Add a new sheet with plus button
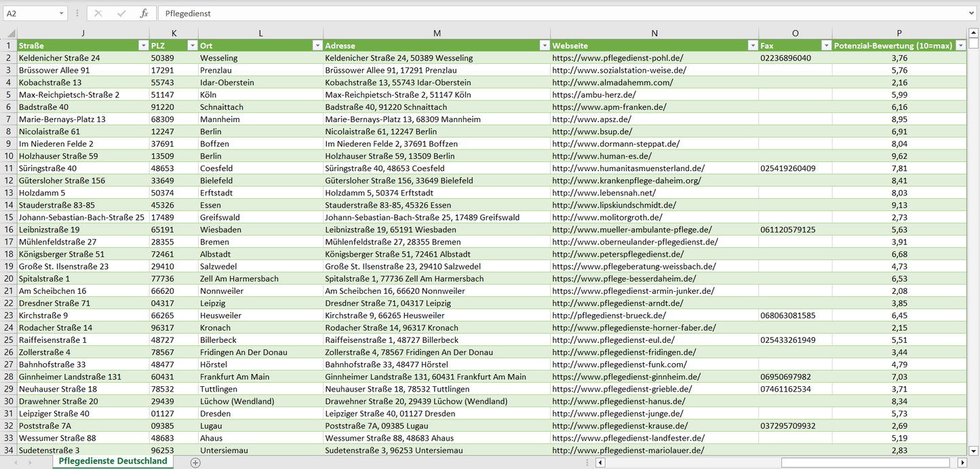Viewport: 980px width, 469px height. 195,462
